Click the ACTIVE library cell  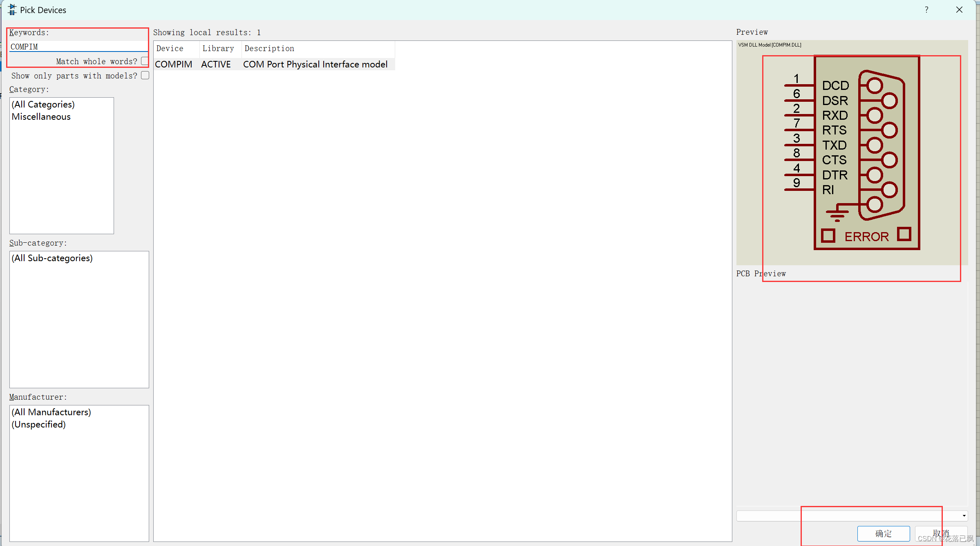[x=216, y=64]
